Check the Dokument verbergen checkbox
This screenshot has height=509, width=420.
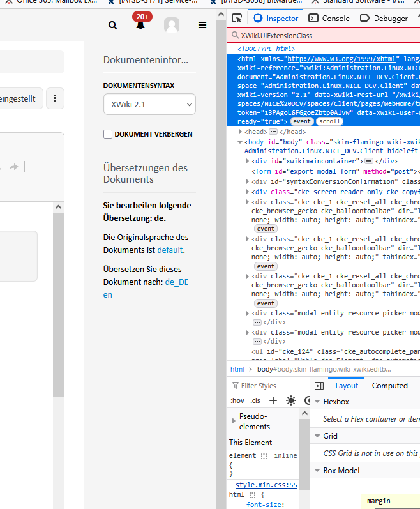click(108, 134)
